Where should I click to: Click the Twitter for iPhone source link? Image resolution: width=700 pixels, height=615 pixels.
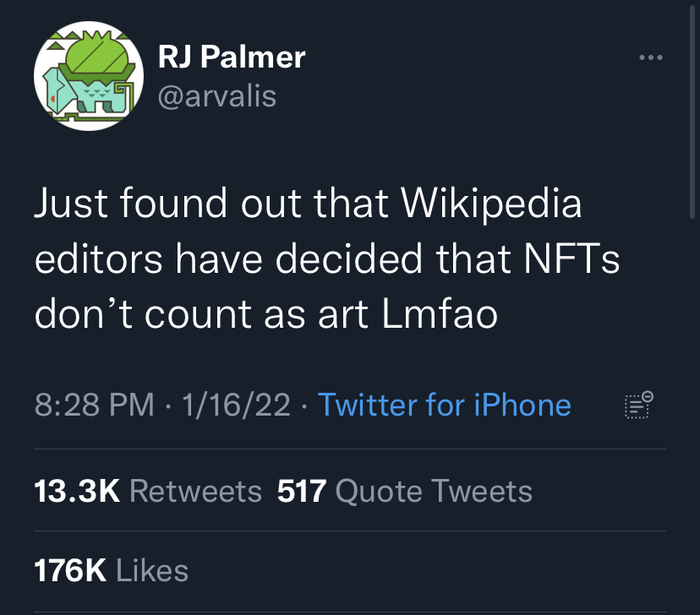(x=444, y=405)
